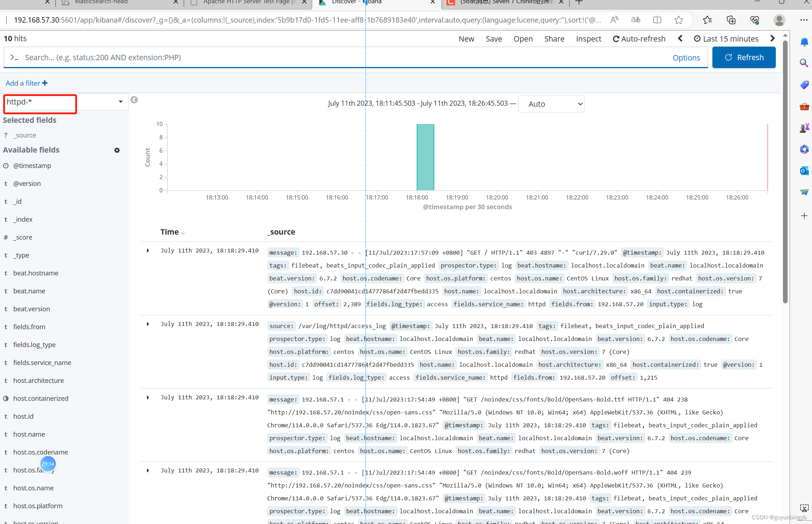Select the host.architecture field
The image size is (812, 524).
click(38, 381)
